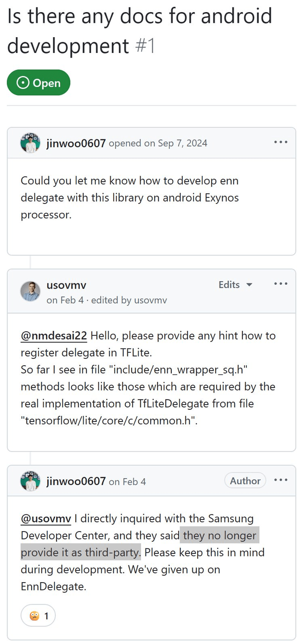Viewport: 297px width, 644px height.
Task: Click usovmv's profile avatar
Action: (x=30, y=291)
